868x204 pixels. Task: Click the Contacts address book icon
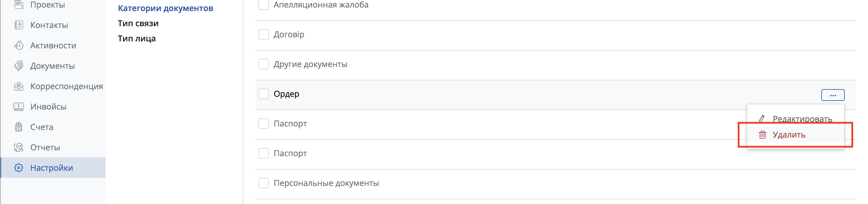click(19, 25)
